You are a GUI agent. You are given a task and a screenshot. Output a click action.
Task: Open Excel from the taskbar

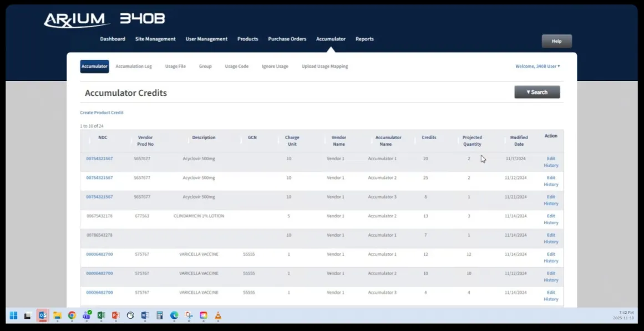102,315
